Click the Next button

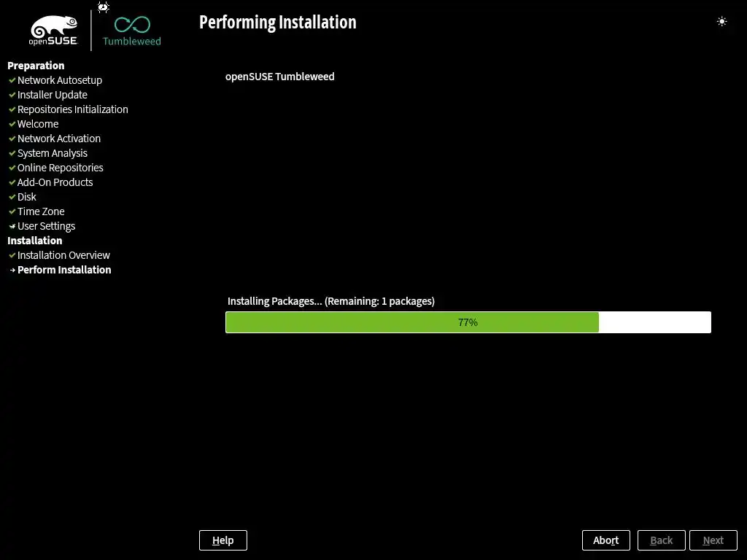click(x=713, y=540)
